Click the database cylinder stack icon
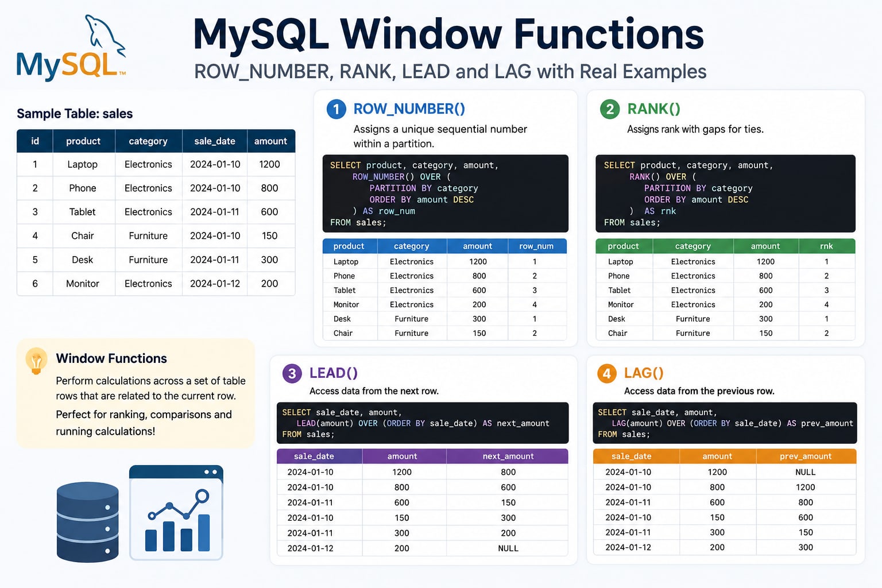This screenshot has width=882, height=588. tap(88, 521)
